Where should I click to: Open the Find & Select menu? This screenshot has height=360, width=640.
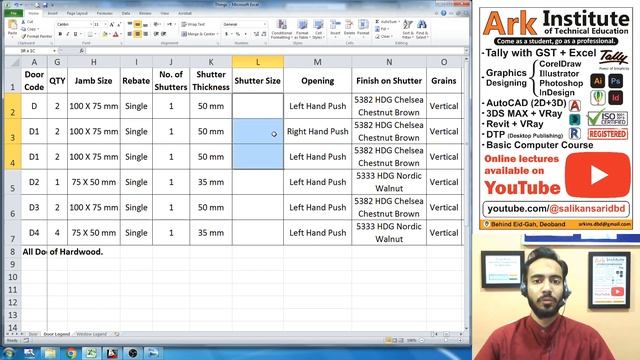tap(422, 29)
